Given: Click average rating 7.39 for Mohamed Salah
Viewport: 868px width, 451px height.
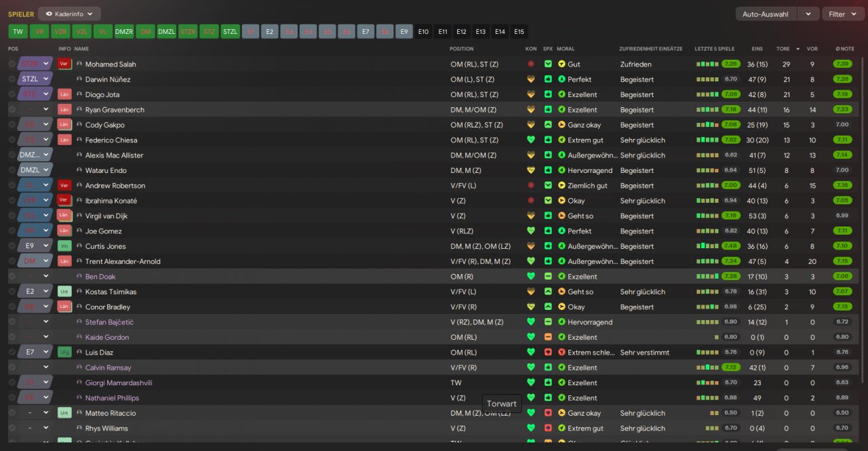Looking at the screenshot, I should 843,64.
